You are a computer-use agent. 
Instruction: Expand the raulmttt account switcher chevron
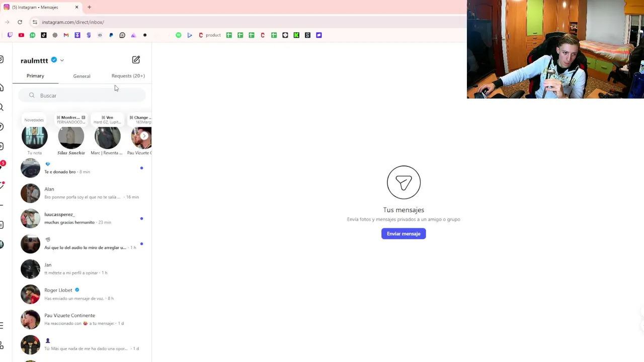[62, 60]
